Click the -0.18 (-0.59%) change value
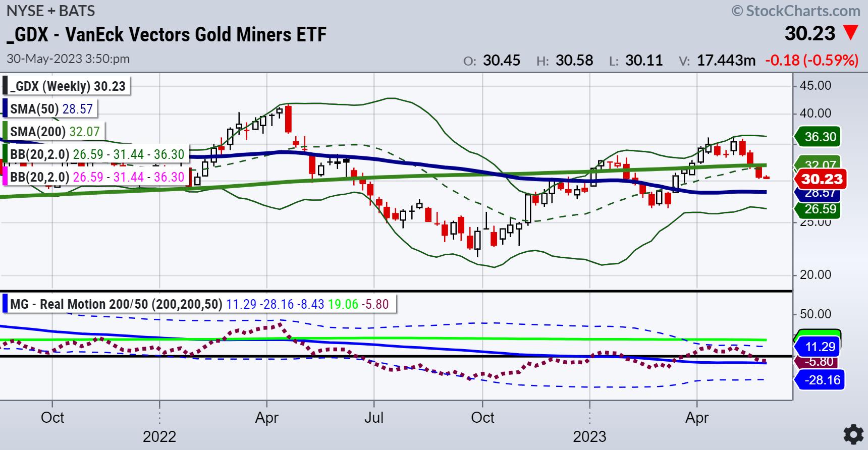Screen dimensions: 868x450 tap(812, 61)
